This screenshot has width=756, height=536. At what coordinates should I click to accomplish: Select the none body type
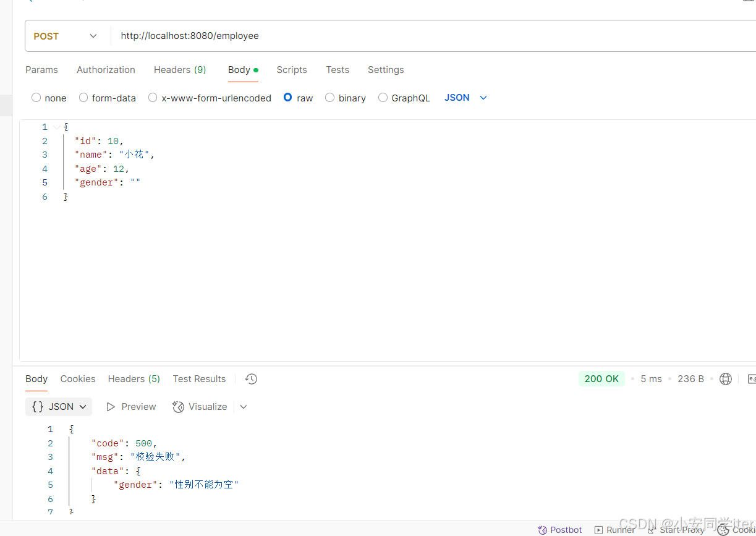[49, 98]
